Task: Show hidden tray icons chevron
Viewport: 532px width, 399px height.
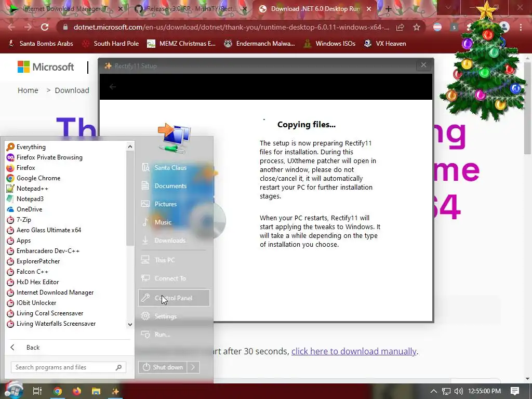Action: [x=433, y=391]
